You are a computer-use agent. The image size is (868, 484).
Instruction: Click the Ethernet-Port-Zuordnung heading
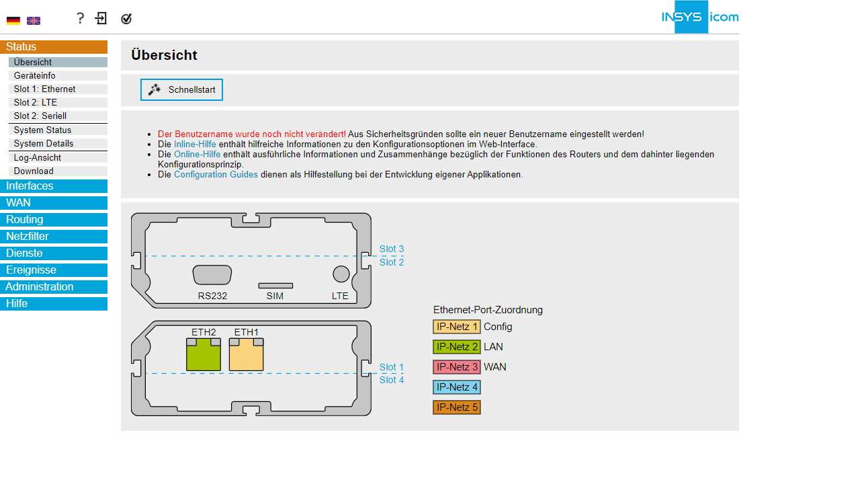click(488, 311)
